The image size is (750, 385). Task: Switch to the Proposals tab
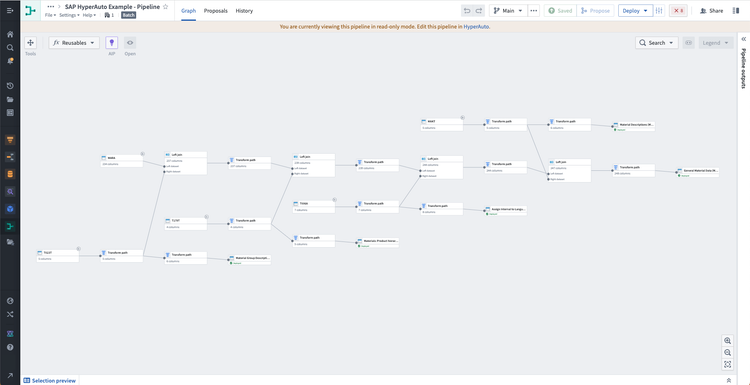click(x=216, y=11)
